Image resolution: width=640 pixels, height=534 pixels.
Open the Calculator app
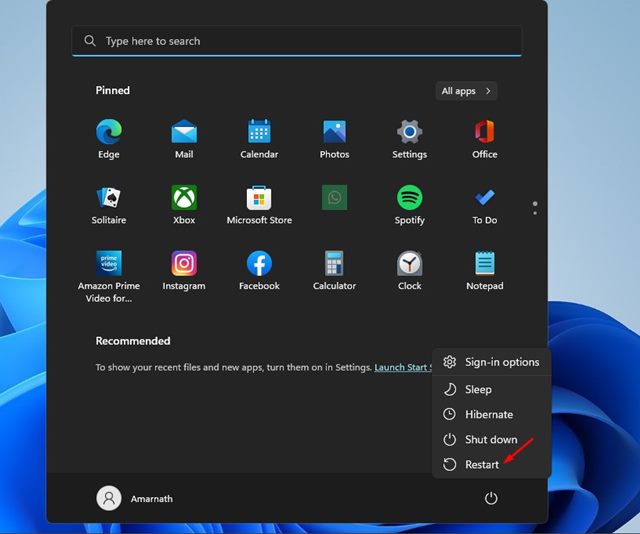click(x=334, y=270)
